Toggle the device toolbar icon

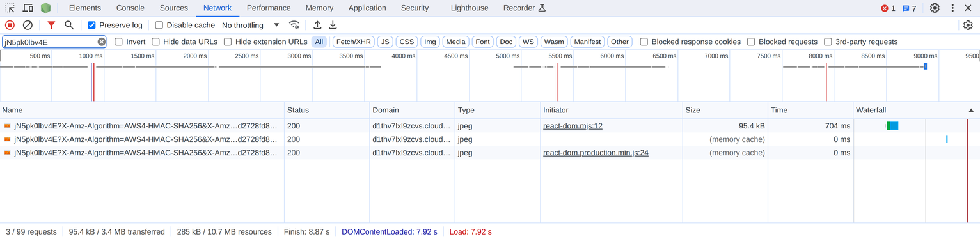[x=28, y=8]
